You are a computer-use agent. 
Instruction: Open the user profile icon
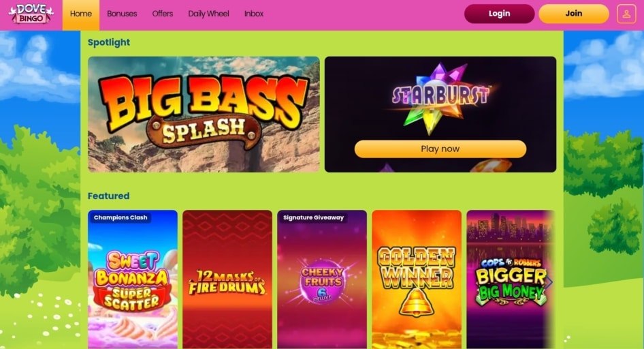626,14
